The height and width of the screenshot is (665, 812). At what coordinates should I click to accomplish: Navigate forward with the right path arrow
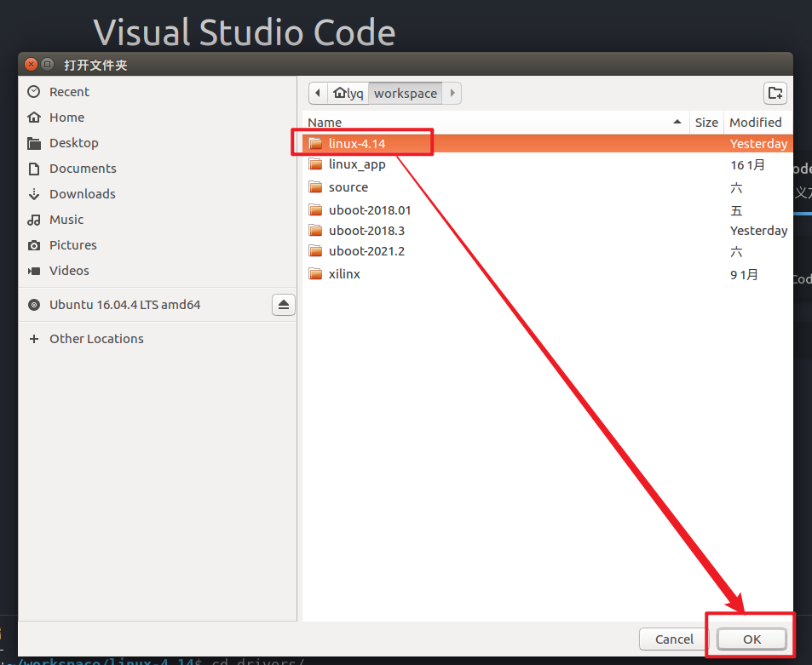(x=452, y=93)
